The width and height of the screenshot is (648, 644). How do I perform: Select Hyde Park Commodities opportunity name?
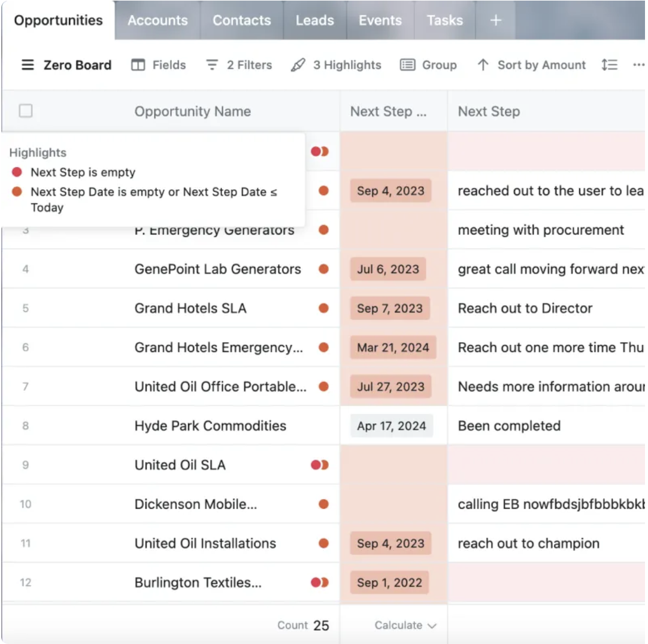210,426
